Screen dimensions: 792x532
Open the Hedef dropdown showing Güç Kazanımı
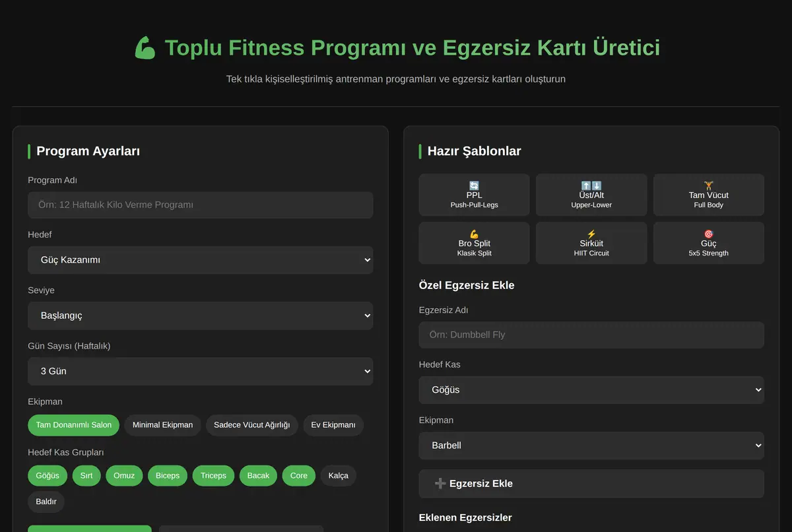click(201, 260)
